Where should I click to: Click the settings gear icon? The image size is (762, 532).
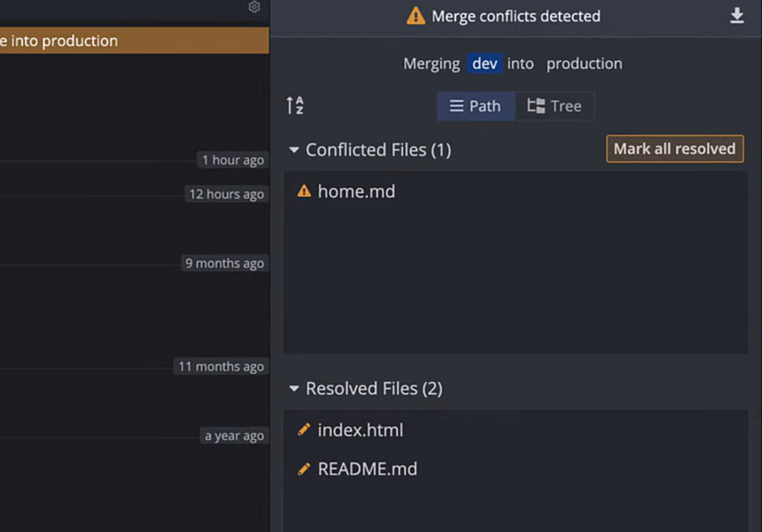255,7
